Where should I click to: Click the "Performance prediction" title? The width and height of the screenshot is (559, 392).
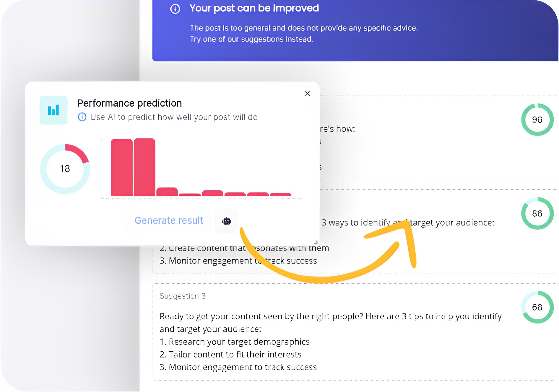[x=129, y=103]
